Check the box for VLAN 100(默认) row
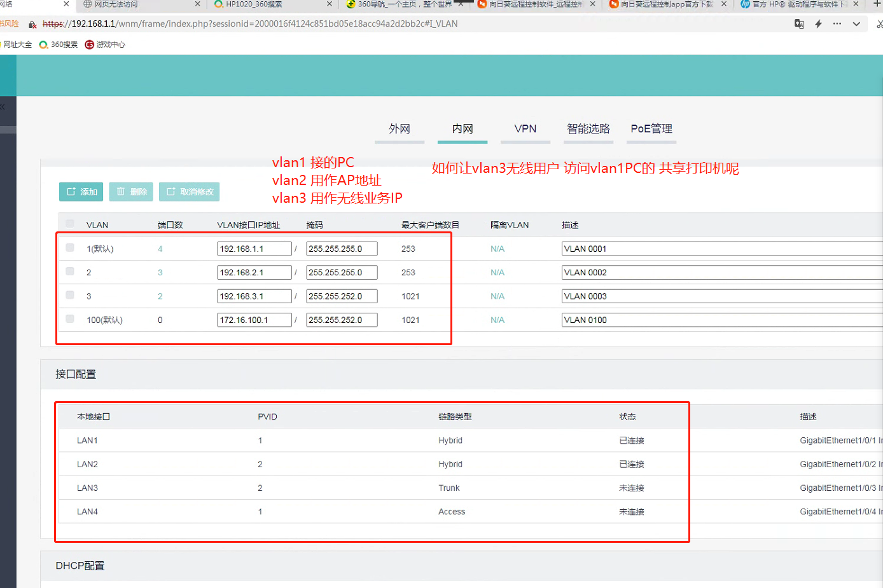This screenshot has height=588, width=883. click(x=70, y=319)
